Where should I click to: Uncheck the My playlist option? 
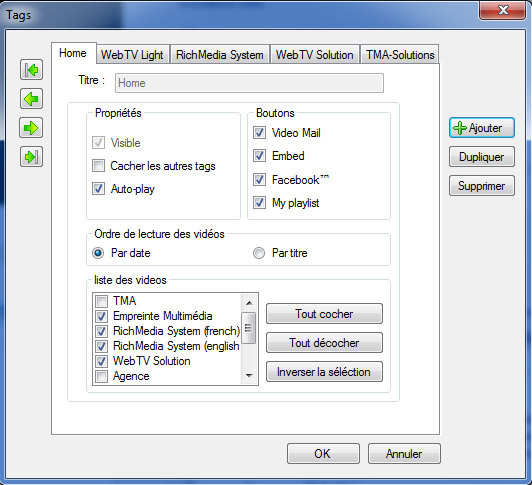coord(260,203)
